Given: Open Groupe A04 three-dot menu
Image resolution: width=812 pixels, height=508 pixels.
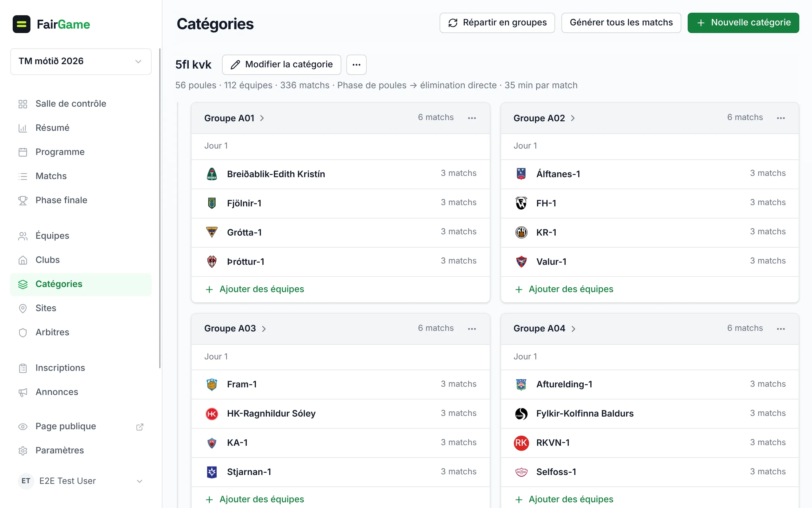Looking at the screenshot, I should (x=781, y=329).
